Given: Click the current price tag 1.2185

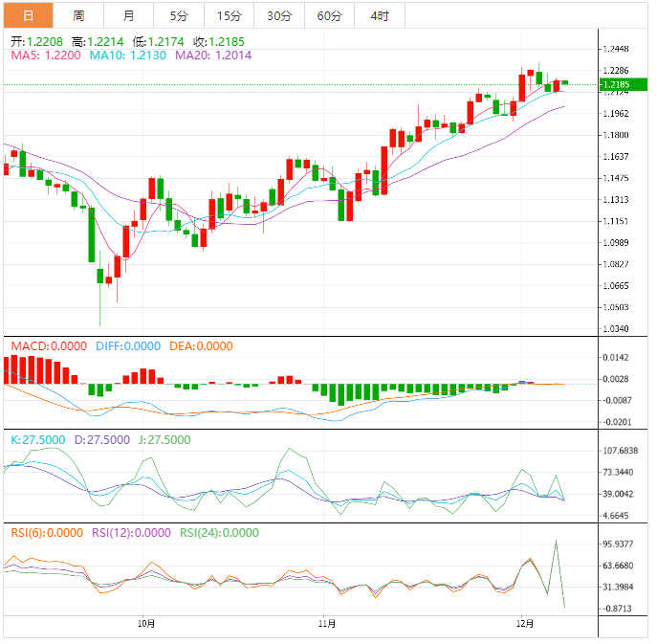Looking at the screenshot, I should 616,85.
